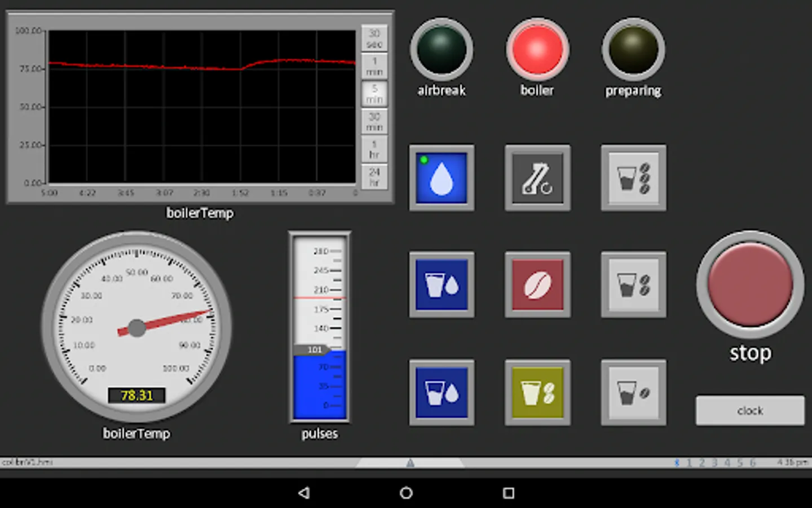Screen dimensions: 812x508
Task: Switch to page 5 in status bar
Action: (740, 462)
